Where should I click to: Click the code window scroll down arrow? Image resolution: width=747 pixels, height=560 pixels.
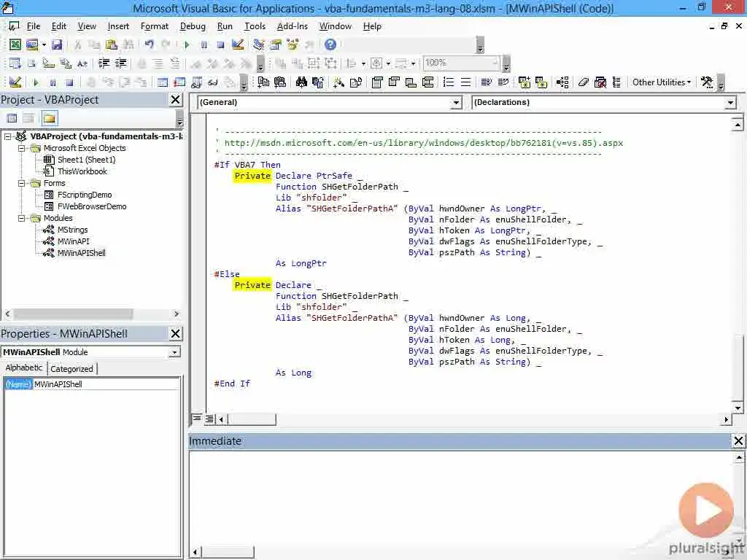[738, 408]
